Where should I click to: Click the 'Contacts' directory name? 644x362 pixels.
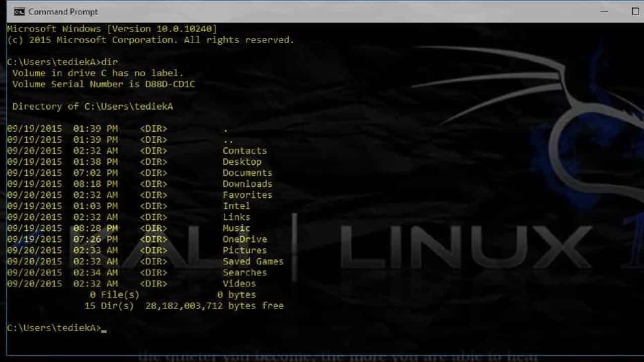click(x=245, y=150)
